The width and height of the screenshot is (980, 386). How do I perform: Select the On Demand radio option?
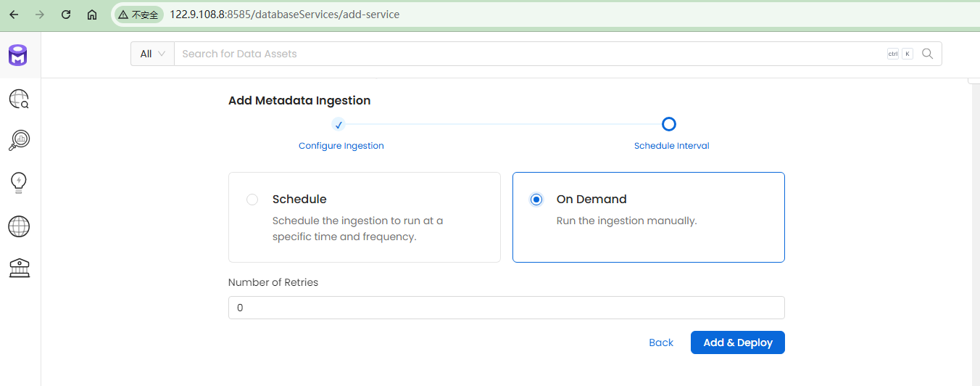pos(536,200)
